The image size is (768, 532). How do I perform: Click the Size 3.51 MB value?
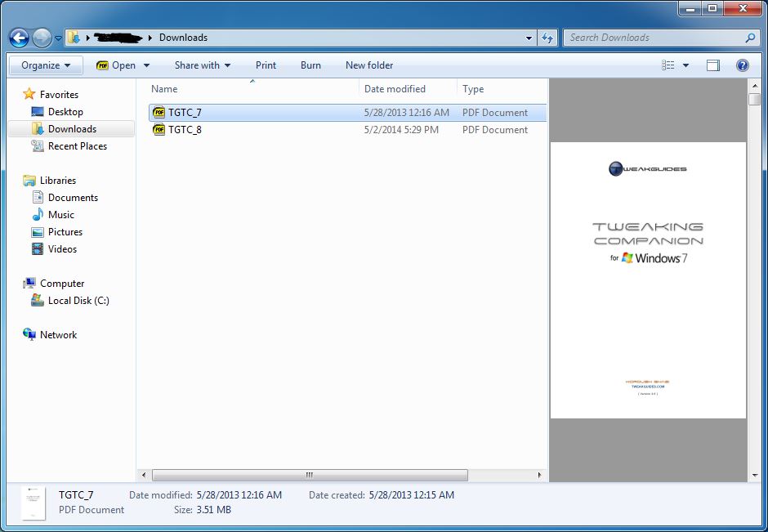point(213,509)
